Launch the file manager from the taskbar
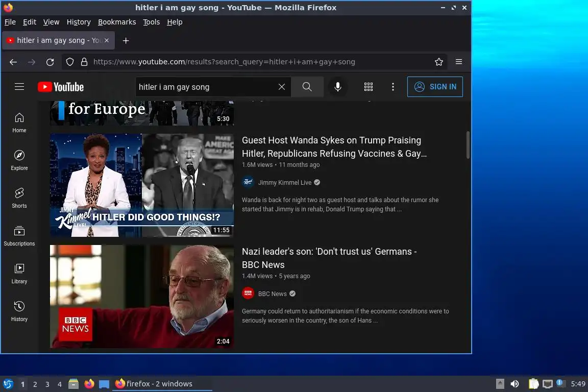This screenshot has height=392, width=588. (x=73, y=384)
